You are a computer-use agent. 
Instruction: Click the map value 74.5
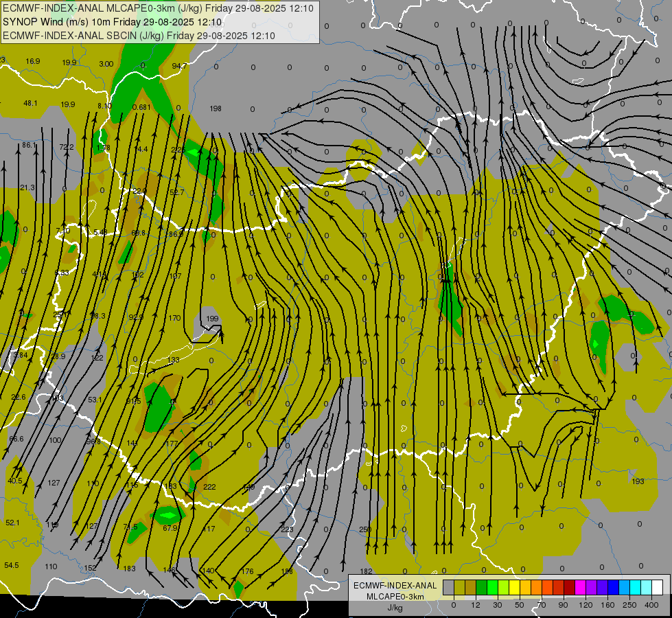click(x=130, y=527)
